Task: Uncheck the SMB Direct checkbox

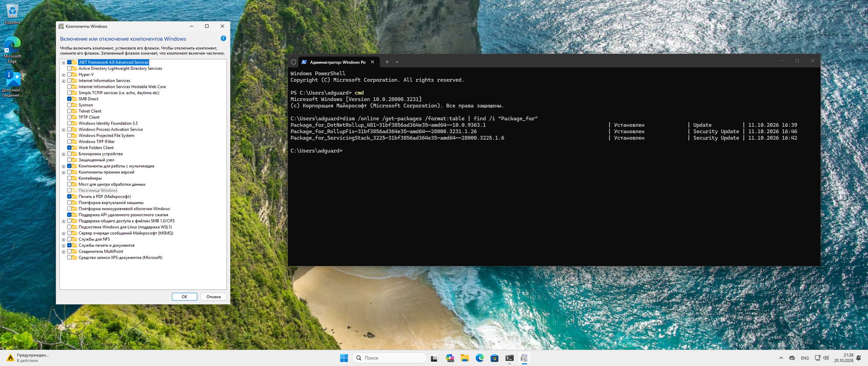Action: tap(69, 99)
